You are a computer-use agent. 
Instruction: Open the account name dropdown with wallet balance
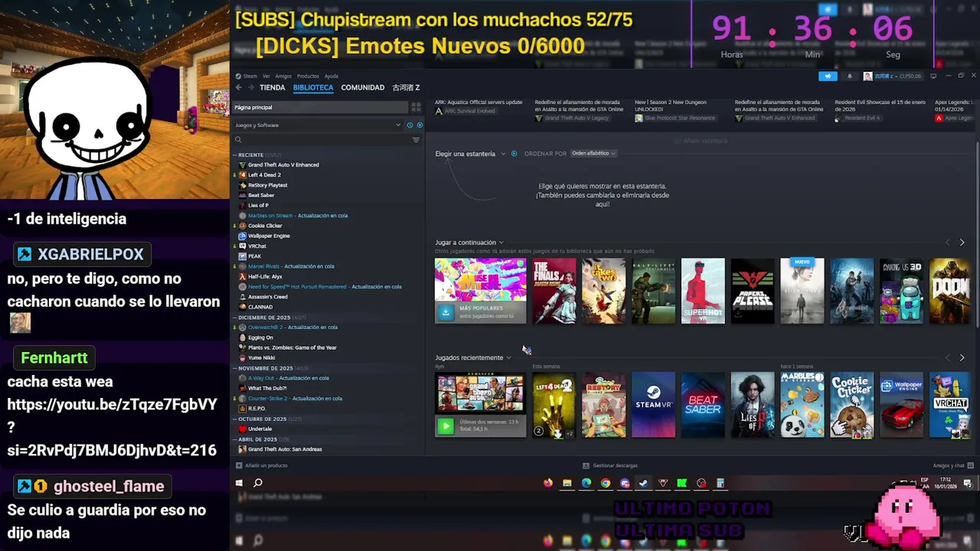click(893, 76)
